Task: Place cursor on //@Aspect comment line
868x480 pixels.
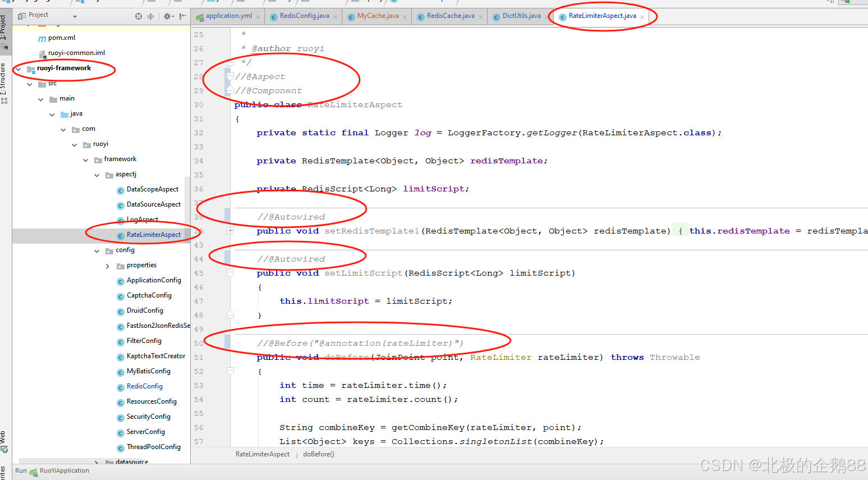Action: 260,76
